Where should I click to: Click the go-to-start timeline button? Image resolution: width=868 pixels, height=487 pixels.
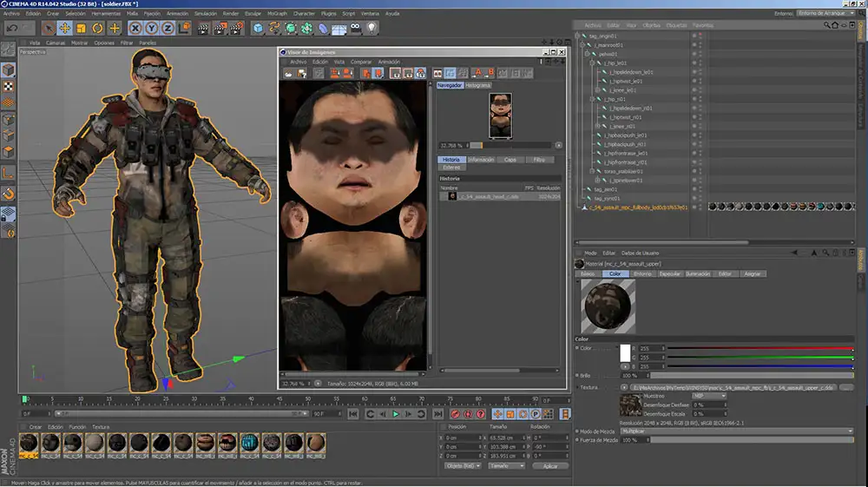[352, 414]
